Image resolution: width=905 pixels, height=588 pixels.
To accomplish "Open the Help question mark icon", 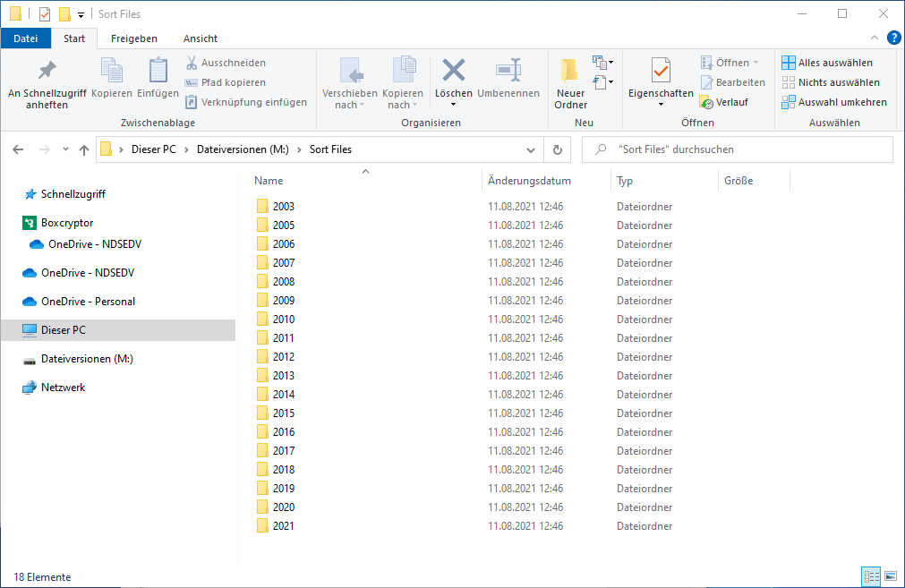I will 893,38.
